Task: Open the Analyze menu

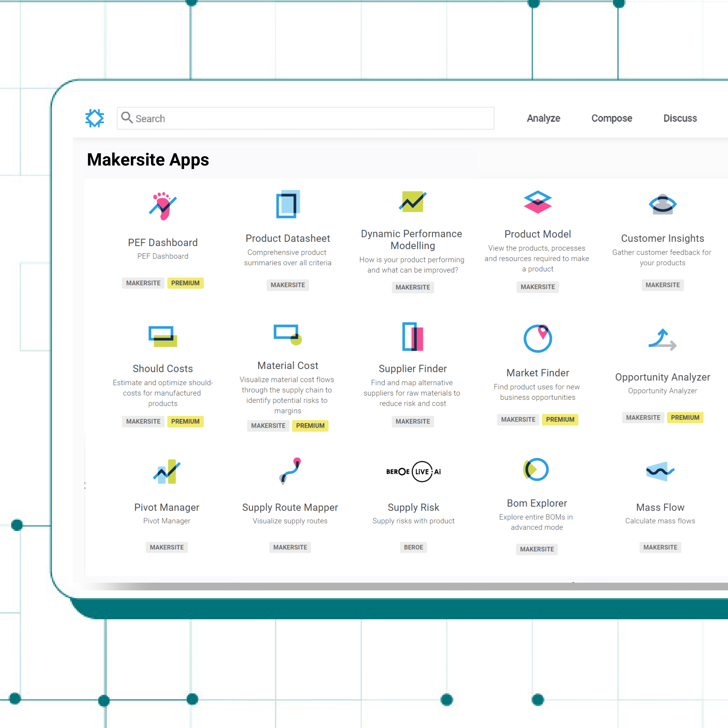Action: click(543, 118)
